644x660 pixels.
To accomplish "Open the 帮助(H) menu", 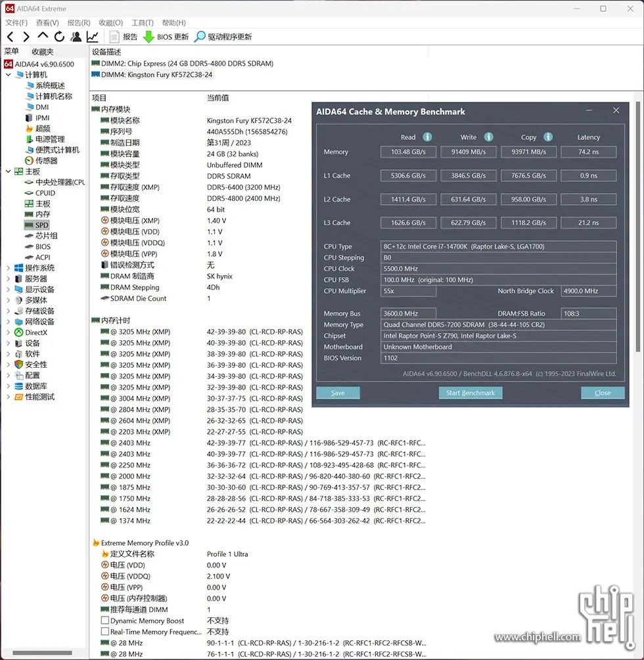I will (173, 23).
